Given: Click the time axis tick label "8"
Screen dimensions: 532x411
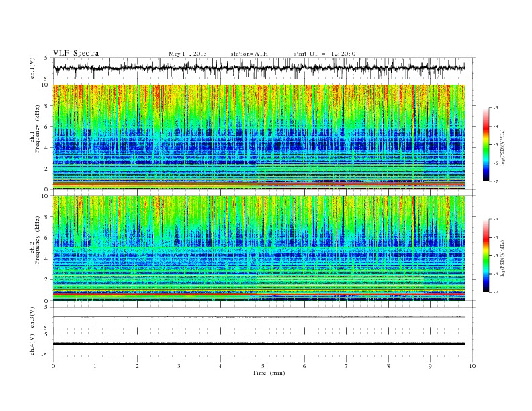Looking at the screenshot, I should tap(388, 366).
